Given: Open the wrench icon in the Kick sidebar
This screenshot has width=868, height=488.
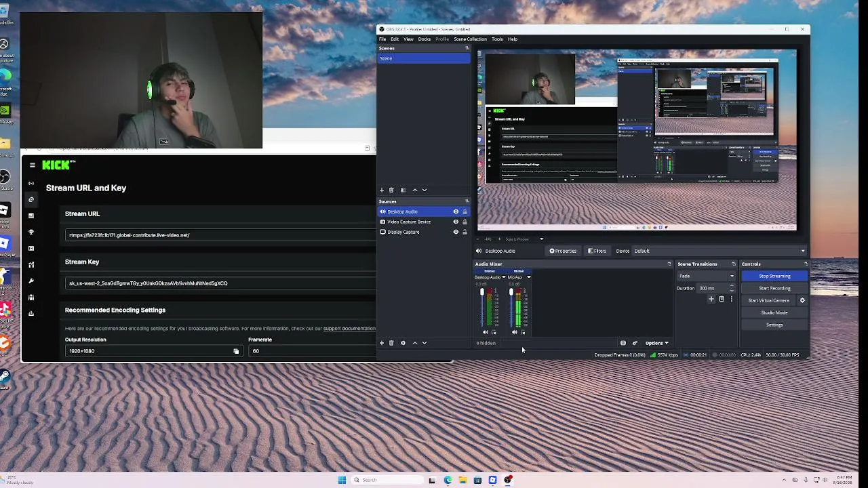Looking at the screenshot, I should pyautogui.click(x=31, y=281).
